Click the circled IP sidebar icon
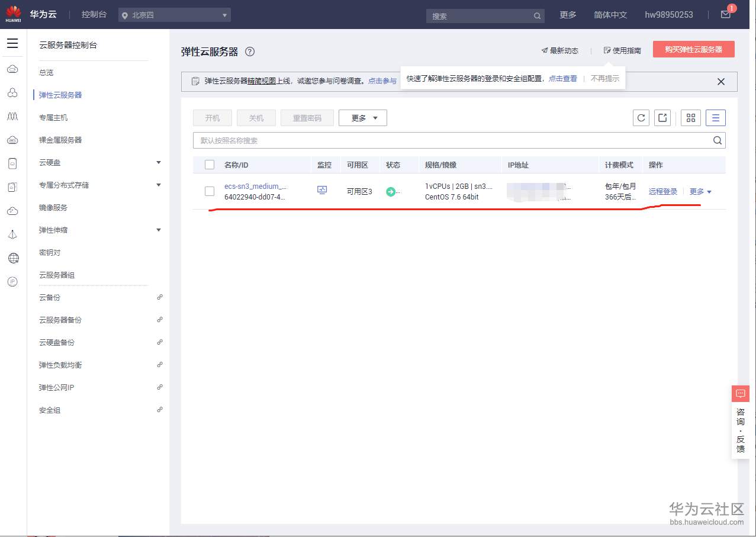The image size is (756, 537). click(x=12, y=282)
